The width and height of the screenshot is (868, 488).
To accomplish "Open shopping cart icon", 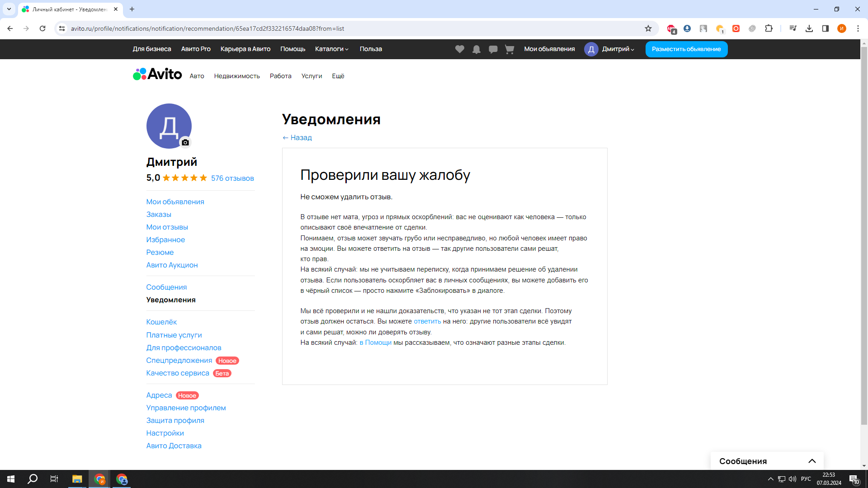I will coord(509,49).
